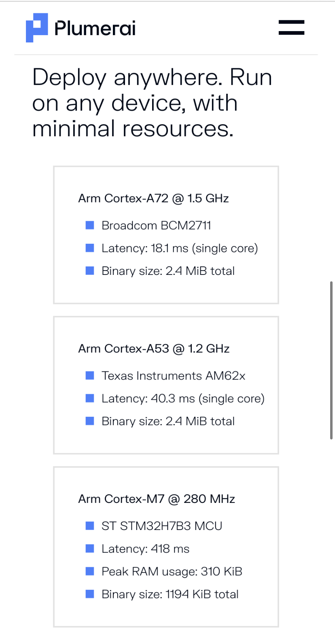The height and width of the screenshot is (644, 335).
Task: Click the page's vertical scrollbar thumb
Action: coord(332,360)
